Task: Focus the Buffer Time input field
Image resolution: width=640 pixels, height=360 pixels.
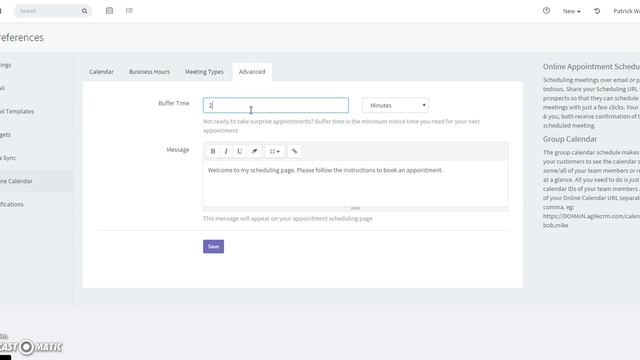Action: click(276, 105)
